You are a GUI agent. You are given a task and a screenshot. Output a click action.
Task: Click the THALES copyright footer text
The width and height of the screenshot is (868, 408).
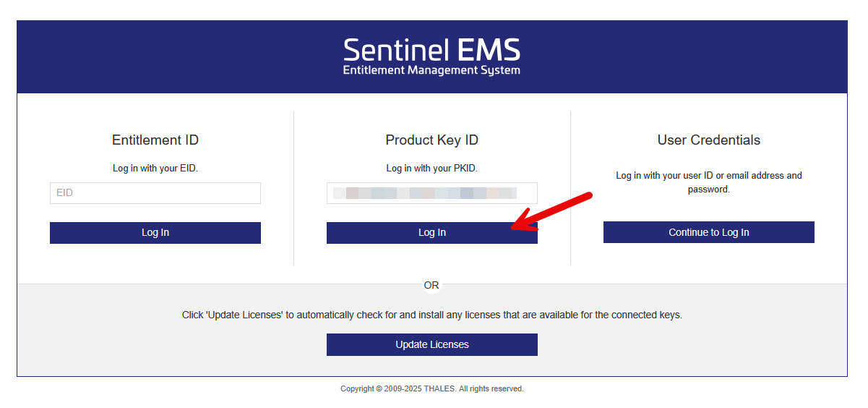[432, 389]
